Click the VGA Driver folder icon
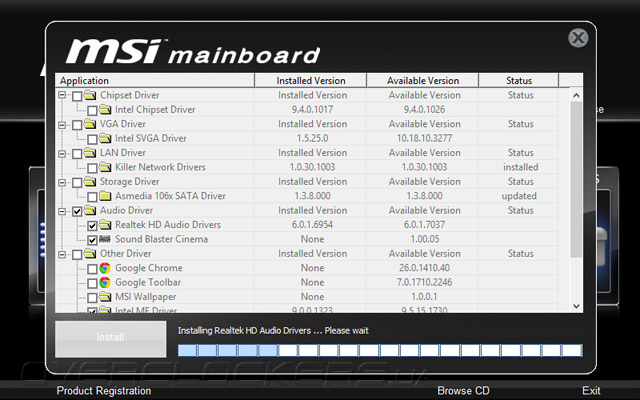This screenshot has height=400, width=640. 90,124
